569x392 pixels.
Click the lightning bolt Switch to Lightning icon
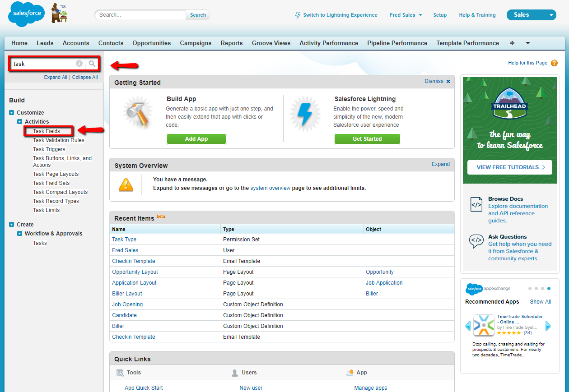[298, 15]
